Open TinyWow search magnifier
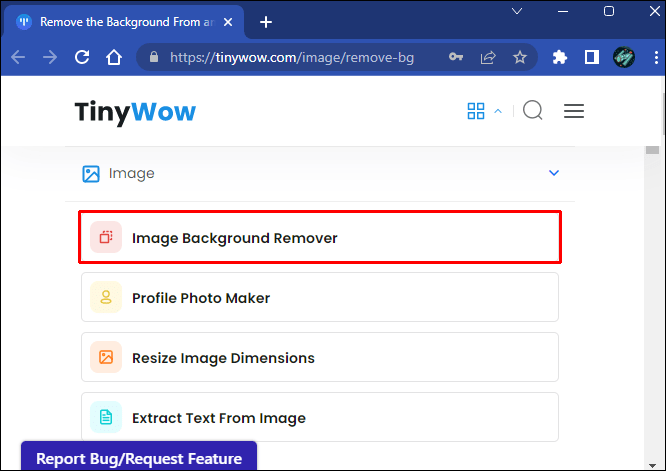The width and height of the screenshot is (666, 471). [x=533, y=111]
